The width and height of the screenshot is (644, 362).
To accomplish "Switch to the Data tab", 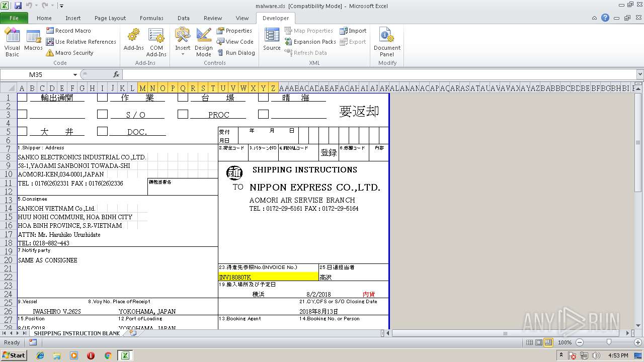I will (x=184, y=18).
